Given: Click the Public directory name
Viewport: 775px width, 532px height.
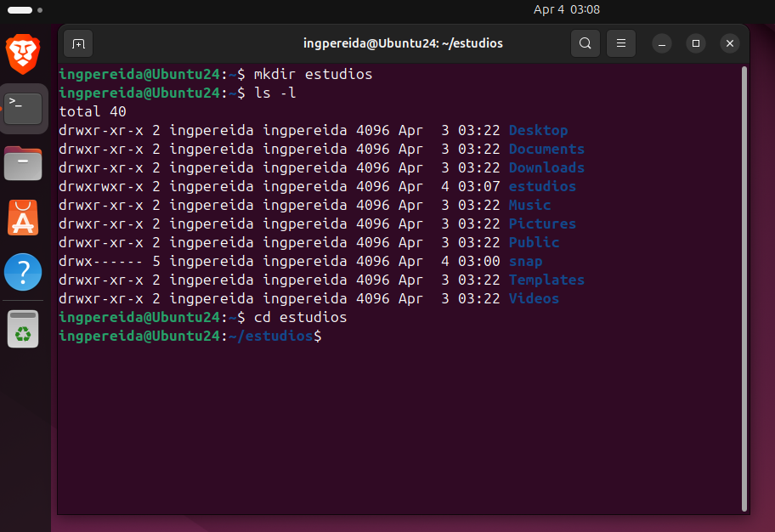Looking at the screenshot, I should tap(534, 242).
